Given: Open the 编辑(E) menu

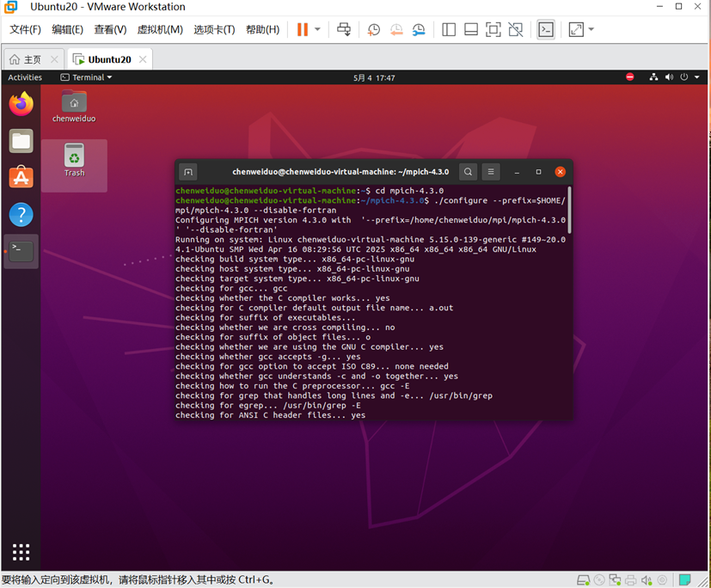Looking at the screenshot, I should [68, 30].
